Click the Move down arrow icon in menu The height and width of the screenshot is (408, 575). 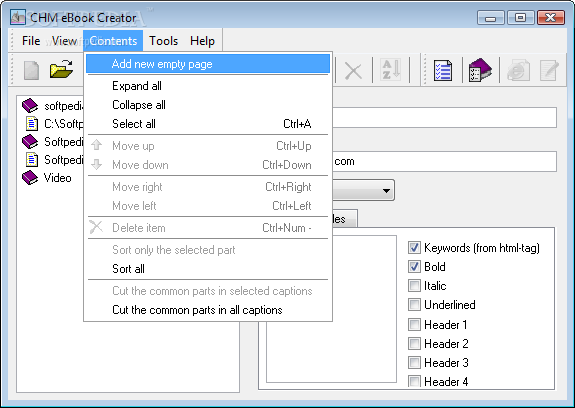pyautogui.click(x=96, y=164)
